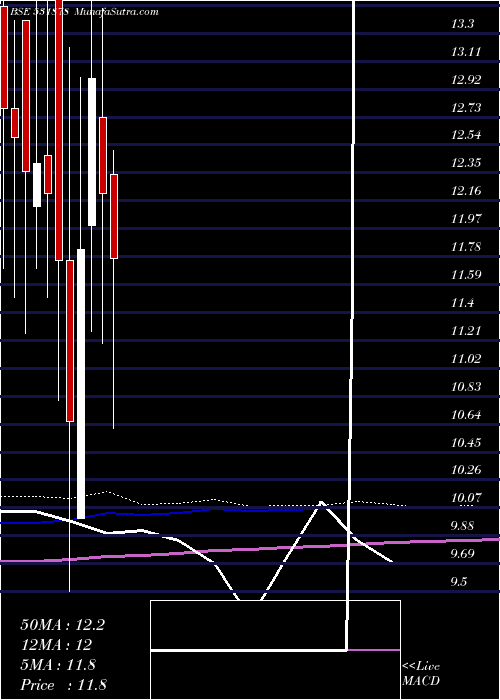Click the Price : 11.8 legend entry
500x700 pixels.
(x=63, y=685)
